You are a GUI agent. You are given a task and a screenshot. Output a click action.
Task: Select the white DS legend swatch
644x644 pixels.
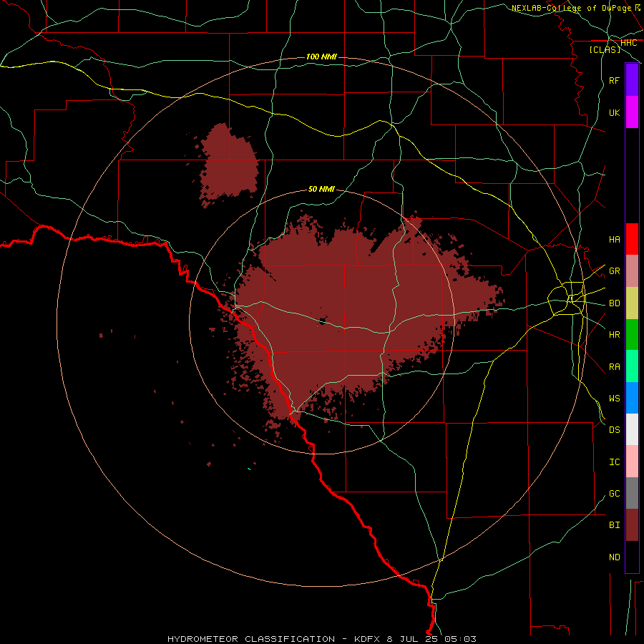632,429
